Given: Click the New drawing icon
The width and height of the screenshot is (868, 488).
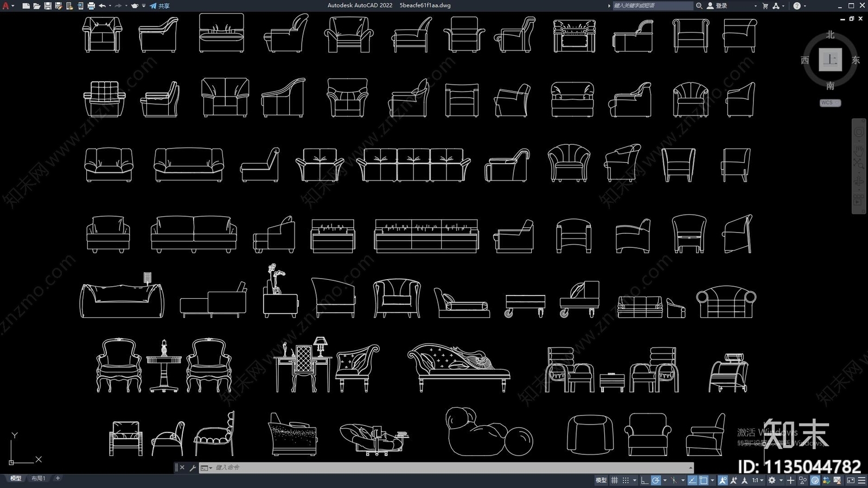Looking at the screenshot, I should tap(25, 6).
